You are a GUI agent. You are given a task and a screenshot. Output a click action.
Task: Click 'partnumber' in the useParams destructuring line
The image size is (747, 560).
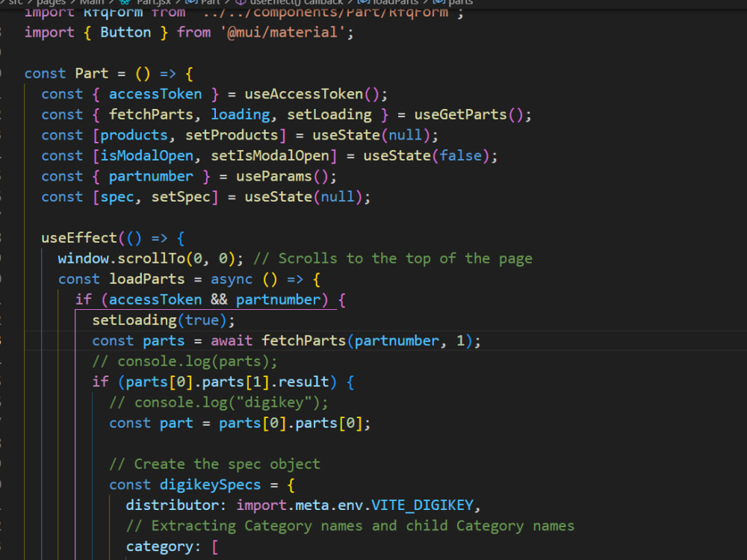click(151, 176)
